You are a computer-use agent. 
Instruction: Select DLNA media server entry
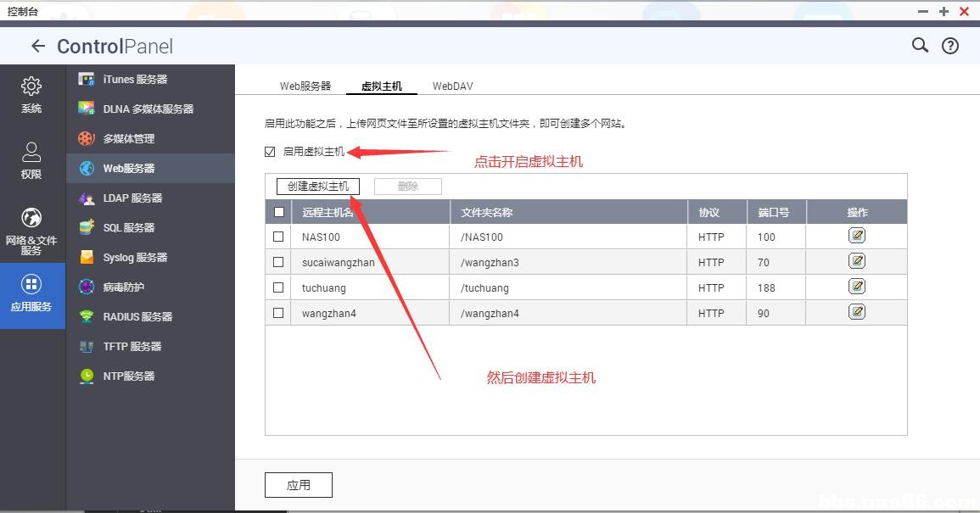point(147,109)
